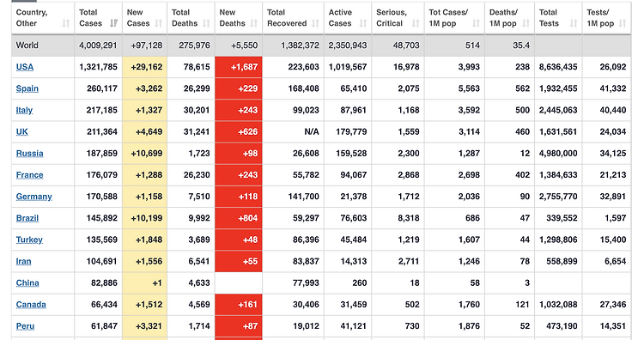Select Spain new deaths +229 cell
644x340 pixels.
pos(239,88)
